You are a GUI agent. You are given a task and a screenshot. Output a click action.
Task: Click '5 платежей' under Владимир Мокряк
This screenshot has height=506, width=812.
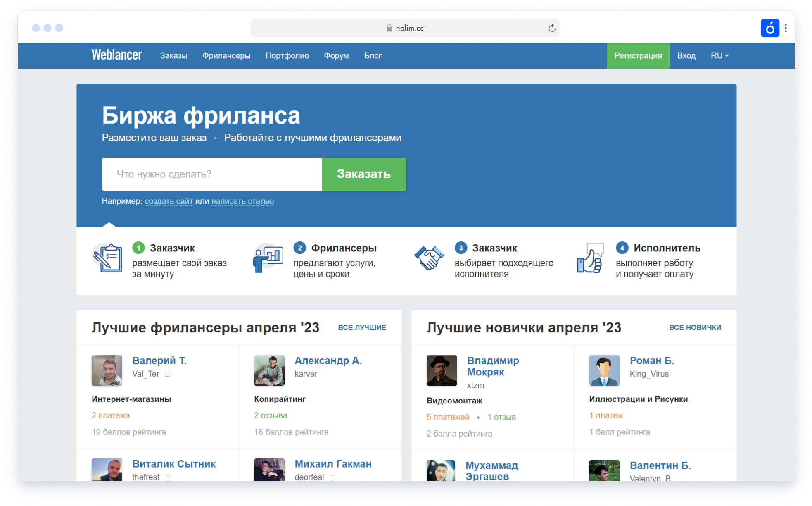(448, 417)
